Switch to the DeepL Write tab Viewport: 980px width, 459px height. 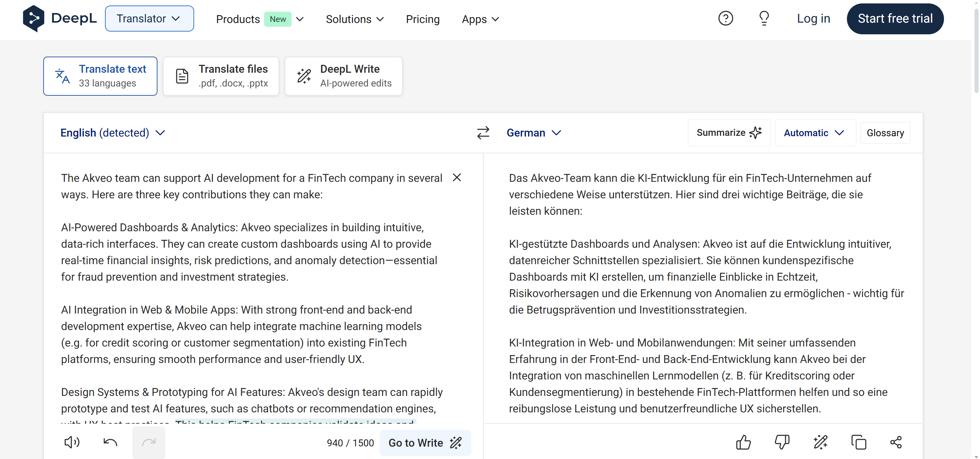[344, 76]
